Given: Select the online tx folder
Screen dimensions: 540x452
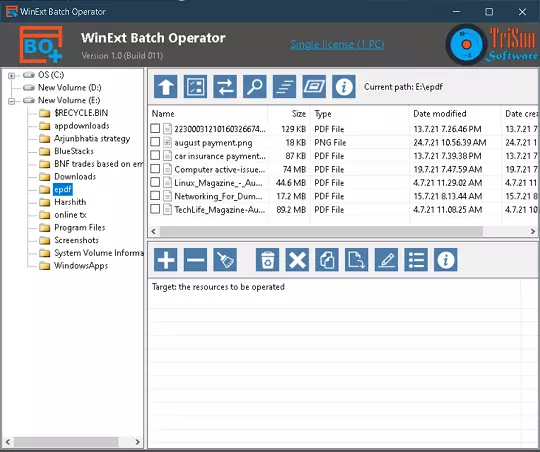Looking at the screenshot, I should click(70, 215).
